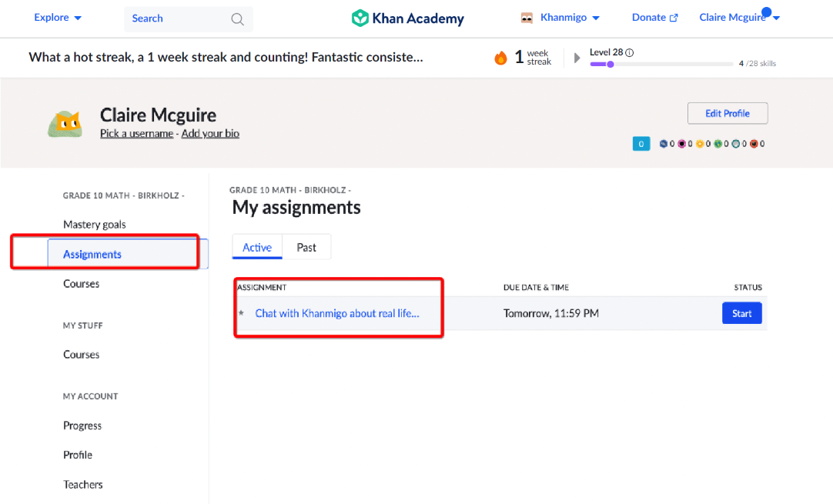
Task: Open Courses under Grade 10 Math
Action: 82,284
